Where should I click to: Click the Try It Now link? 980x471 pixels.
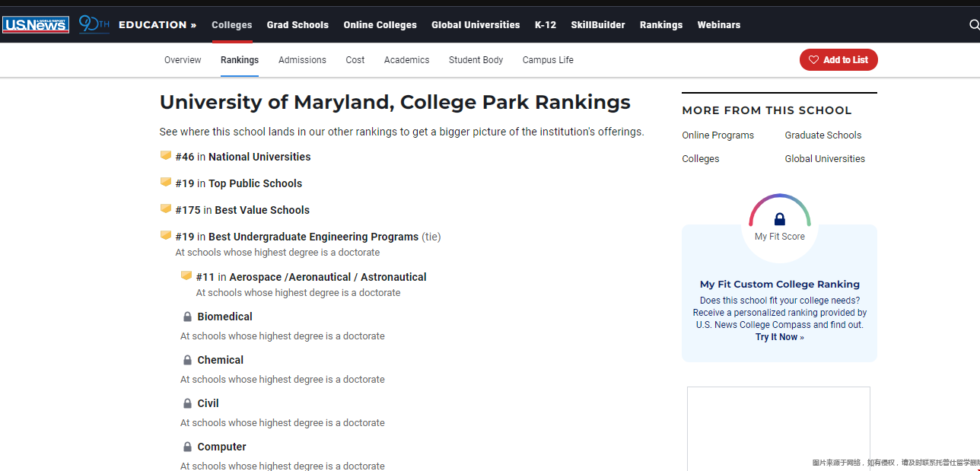(779, 337)
